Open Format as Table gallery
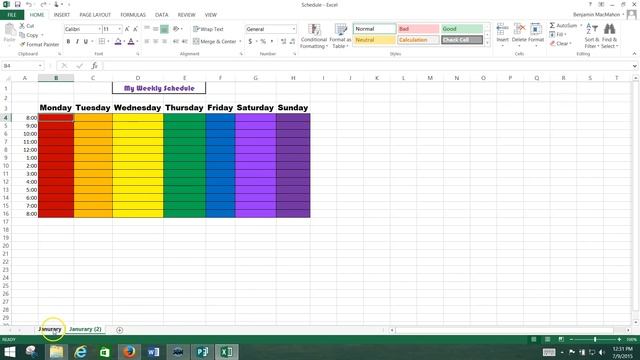Screen dimensions: 640x360 click(x=340, y=36)
